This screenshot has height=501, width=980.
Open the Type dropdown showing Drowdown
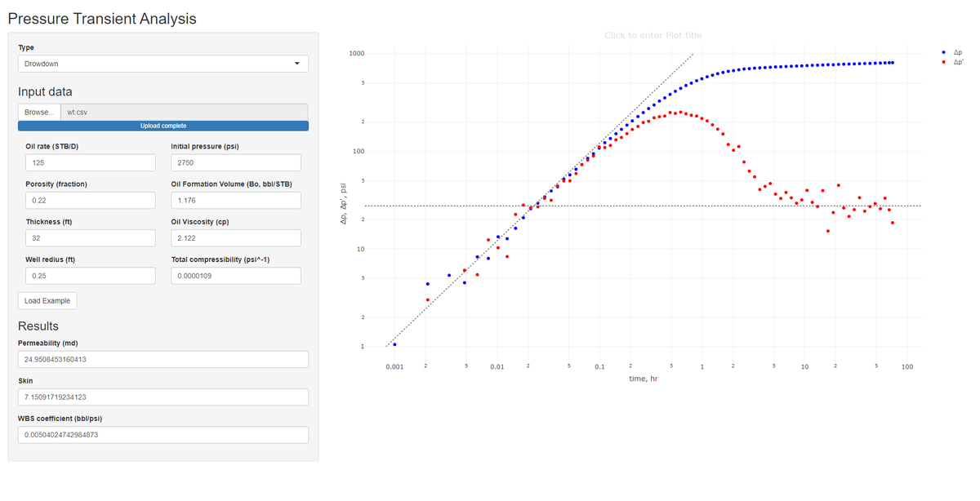pyautogui.click(x=163, y=64)
